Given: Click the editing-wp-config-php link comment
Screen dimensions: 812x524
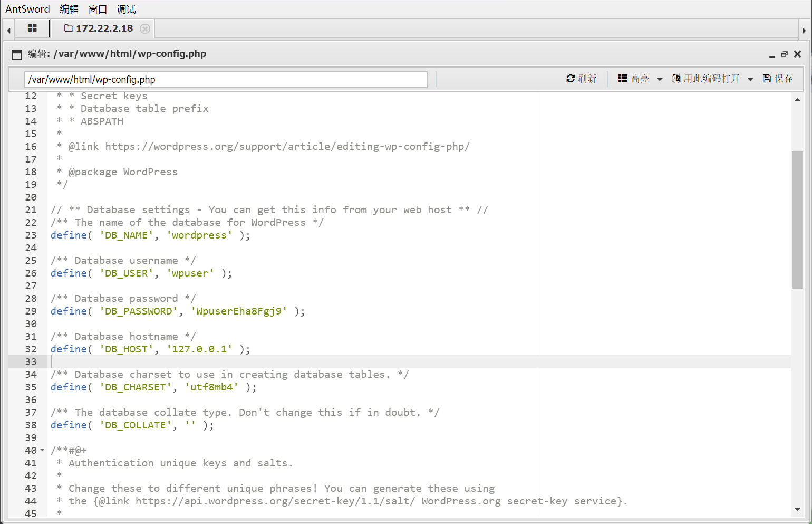Looking at the screenshot, I should pyautogui.click(x=269, y=147).
